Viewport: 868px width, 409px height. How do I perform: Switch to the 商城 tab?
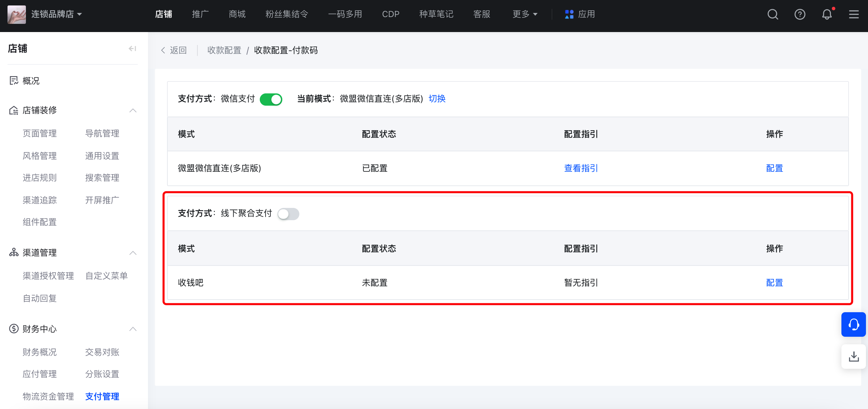tap(237, 14)
